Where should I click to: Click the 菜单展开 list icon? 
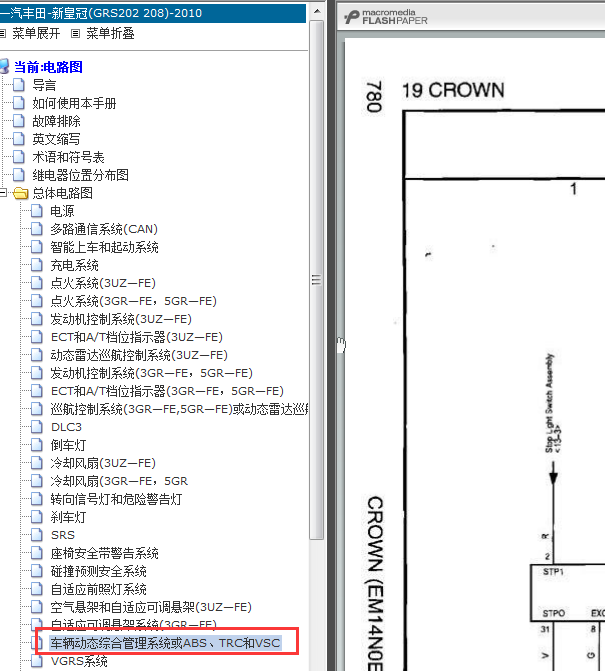click(3, 33)
